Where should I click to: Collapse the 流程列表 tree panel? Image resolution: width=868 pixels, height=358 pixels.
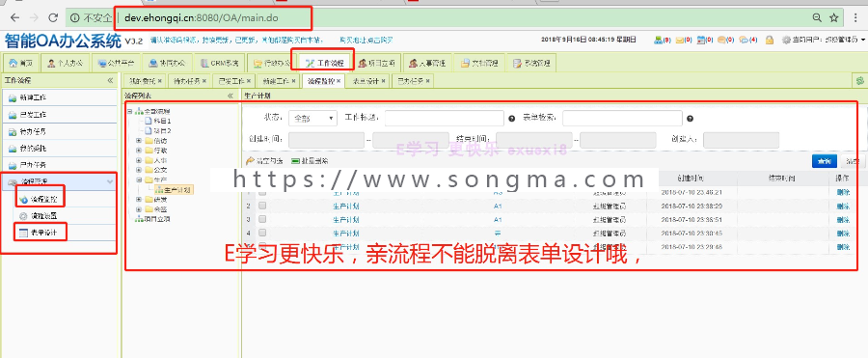pos(231,96)
